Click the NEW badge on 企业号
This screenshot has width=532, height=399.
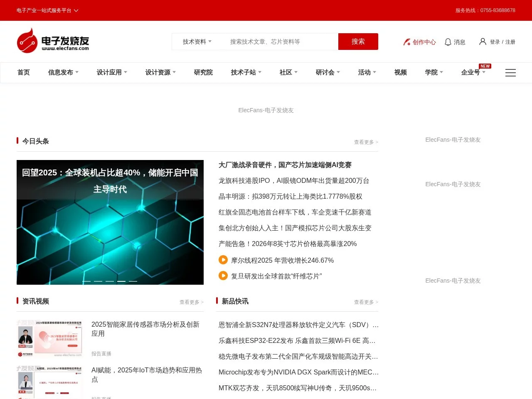point(485,66)
